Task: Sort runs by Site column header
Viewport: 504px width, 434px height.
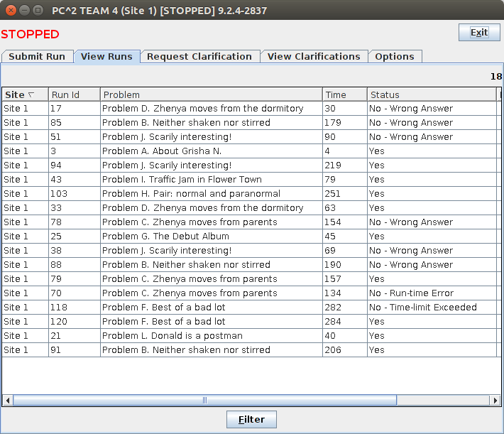Action: pyautogui.click(x=25, y=94)
